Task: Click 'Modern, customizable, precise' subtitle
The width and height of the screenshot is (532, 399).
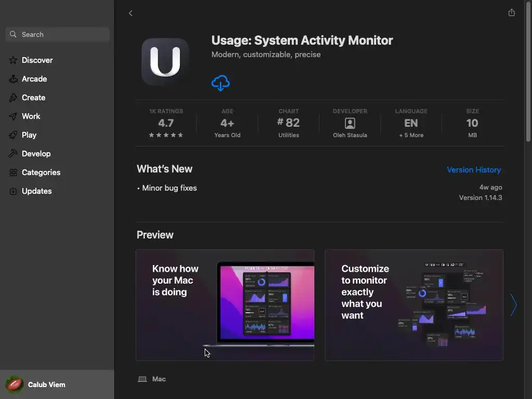Action: (266, 54)
